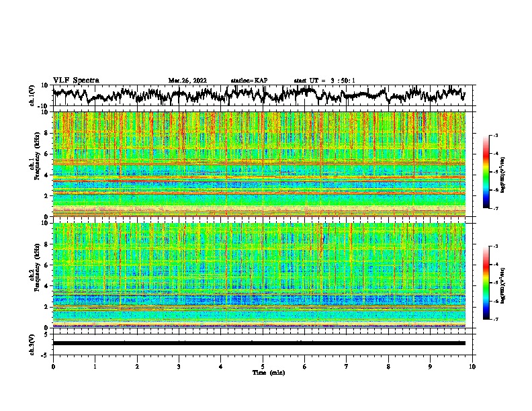532x411 pixels.
Task: Click the ch.1 spectrogram color bar
Action: coord(486,172)
